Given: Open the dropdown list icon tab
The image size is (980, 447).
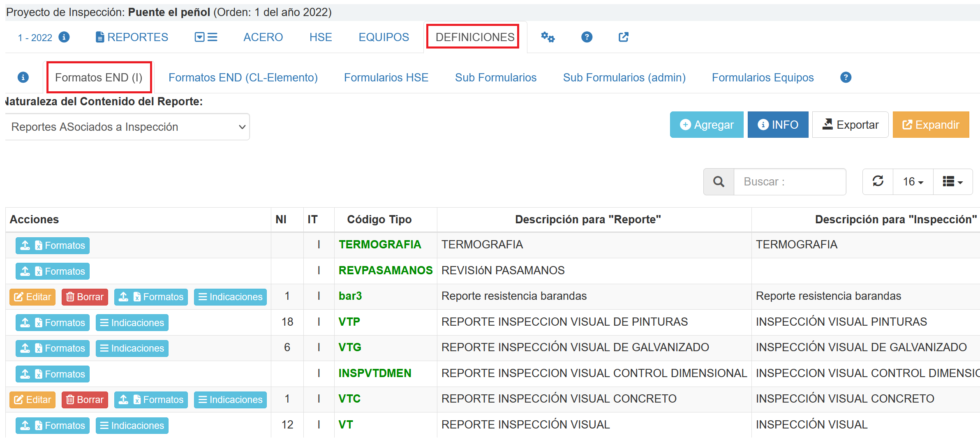Looking at the screenshot, I should (206, 37).
